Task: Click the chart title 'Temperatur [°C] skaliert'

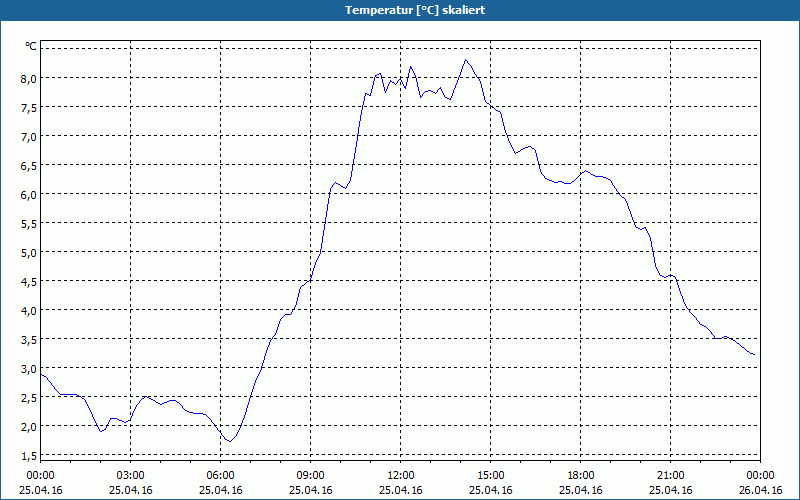Action: 415,10
